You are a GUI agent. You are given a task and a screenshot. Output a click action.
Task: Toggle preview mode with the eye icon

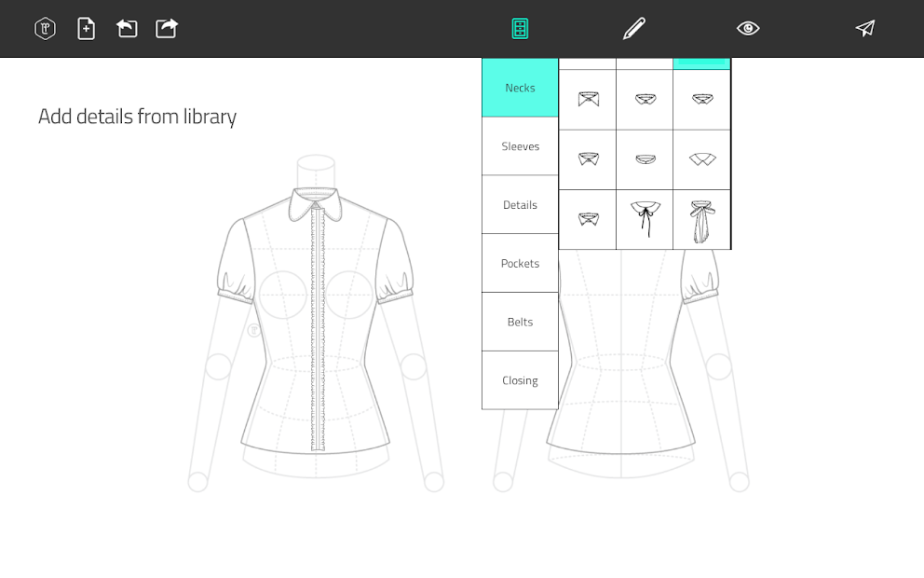point(748,28)
